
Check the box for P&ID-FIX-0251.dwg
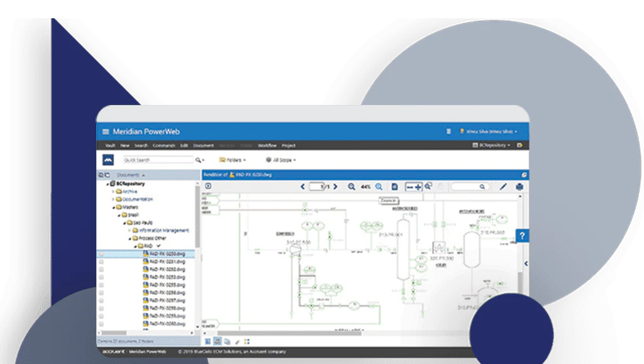click(101, 262)
